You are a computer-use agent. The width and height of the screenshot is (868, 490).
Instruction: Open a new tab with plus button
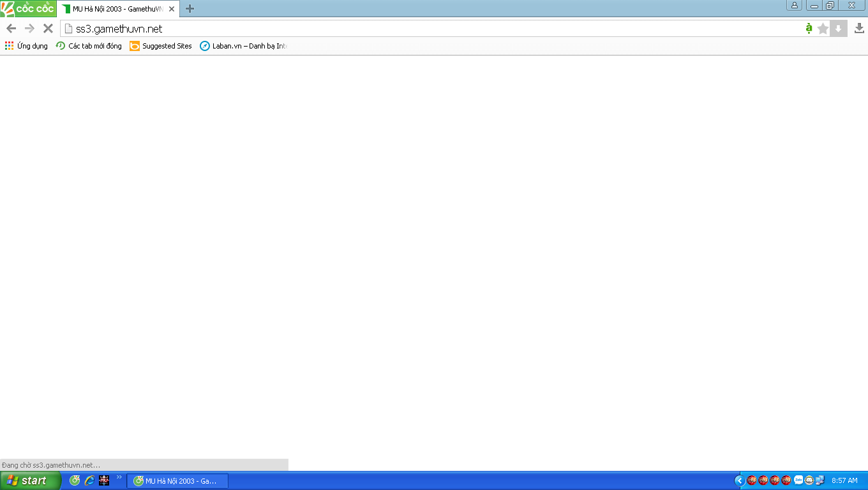[190, 9]
